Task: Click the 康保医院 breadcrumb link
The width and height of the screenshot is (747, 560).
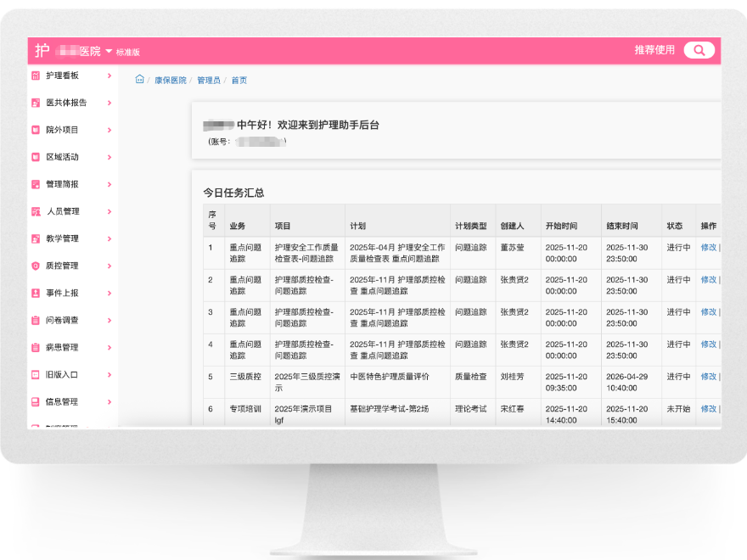Action: [x=170, y=81]
